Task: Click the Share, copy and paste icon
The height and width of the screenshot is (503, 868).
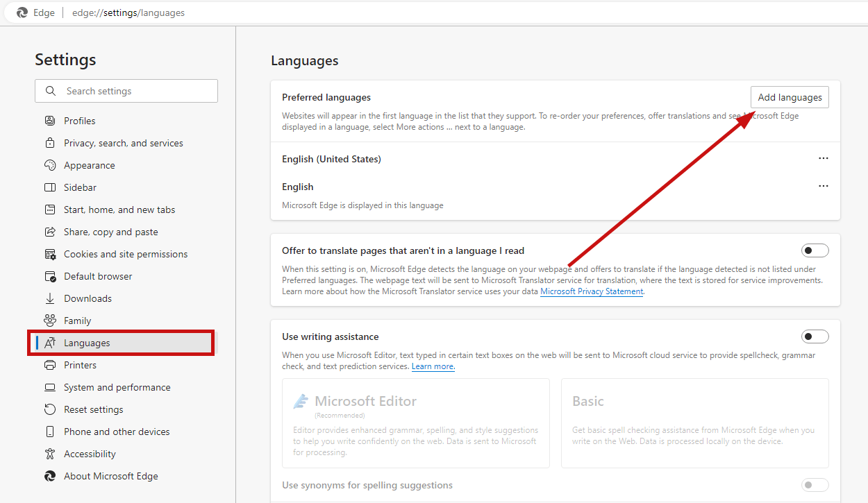Action: tap(50, 232)
